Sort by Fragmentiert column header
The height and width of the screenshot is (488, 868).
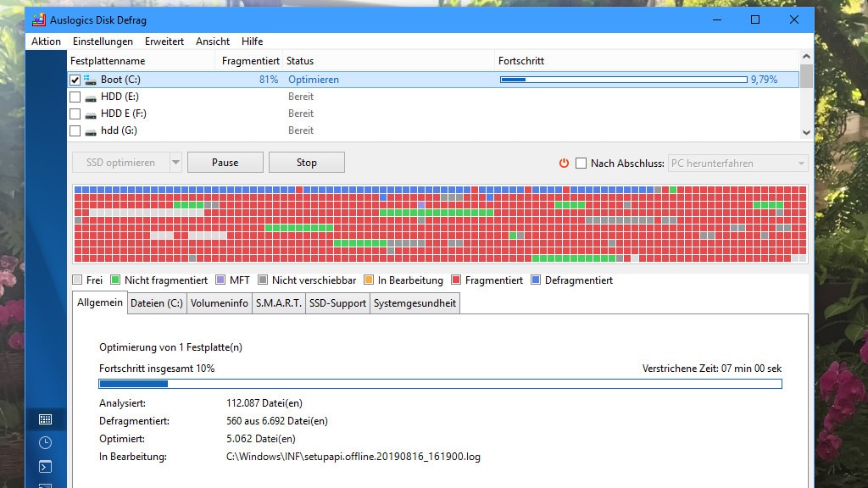click(249, 61)
